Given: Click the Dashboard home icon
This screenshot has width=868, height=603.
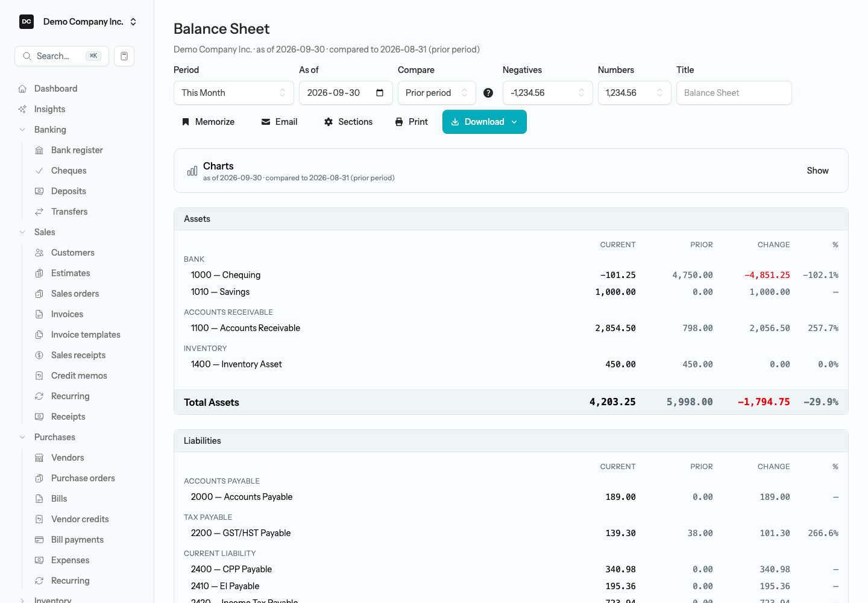Looking at the screenshot, I should [22, 89].
